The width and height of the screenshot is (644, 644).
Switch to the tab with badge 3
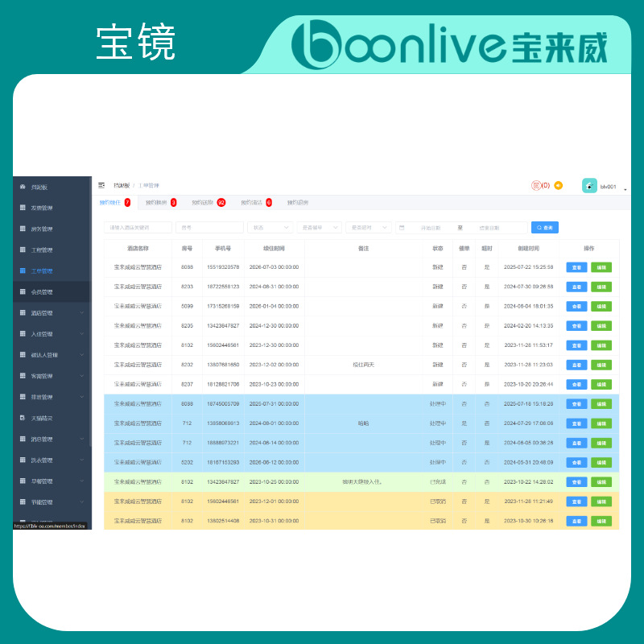click(x=160, y=203)
